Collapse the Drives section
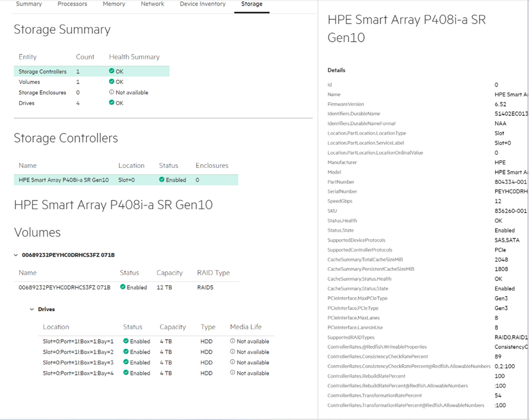530x420 pixels. pyautogui.click(x=32, y=309)
